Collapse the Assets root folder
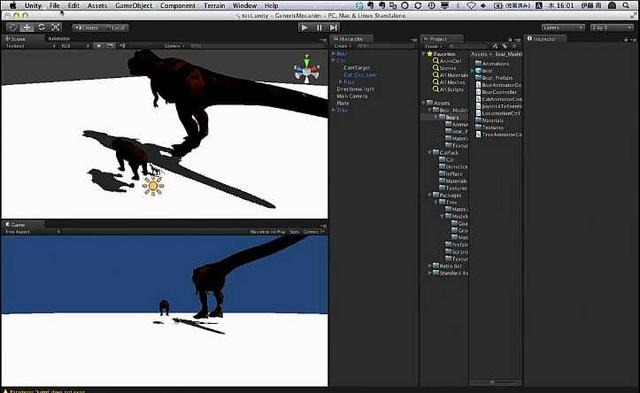 pos(424,103)
